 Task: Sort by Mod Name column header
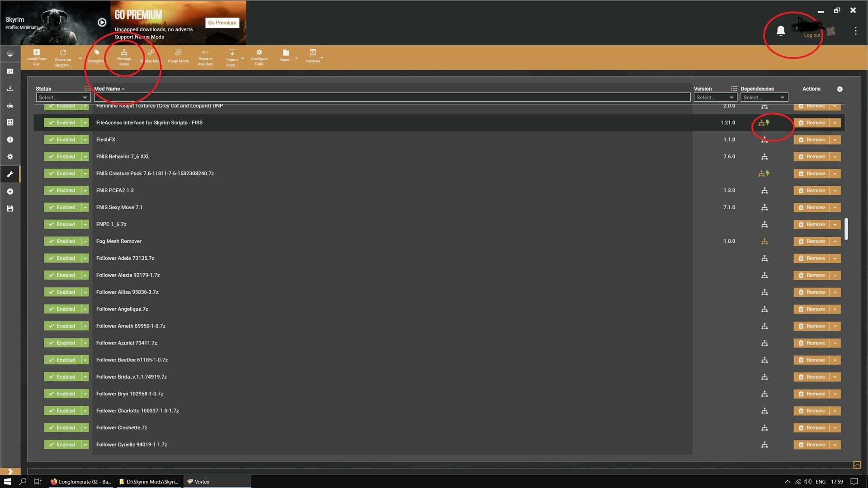click(x=109, y=89)
